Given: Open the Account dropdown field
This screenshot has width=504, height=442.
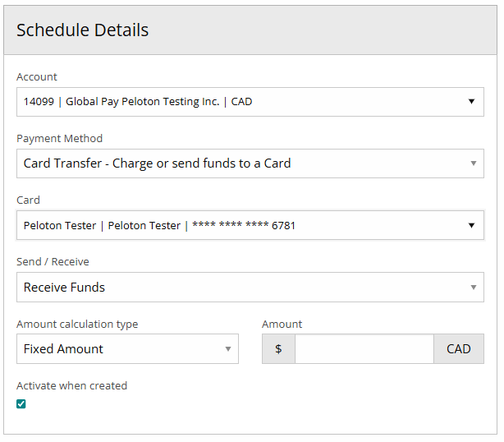Looking at the screenshot, I should (x=238, y=102).
